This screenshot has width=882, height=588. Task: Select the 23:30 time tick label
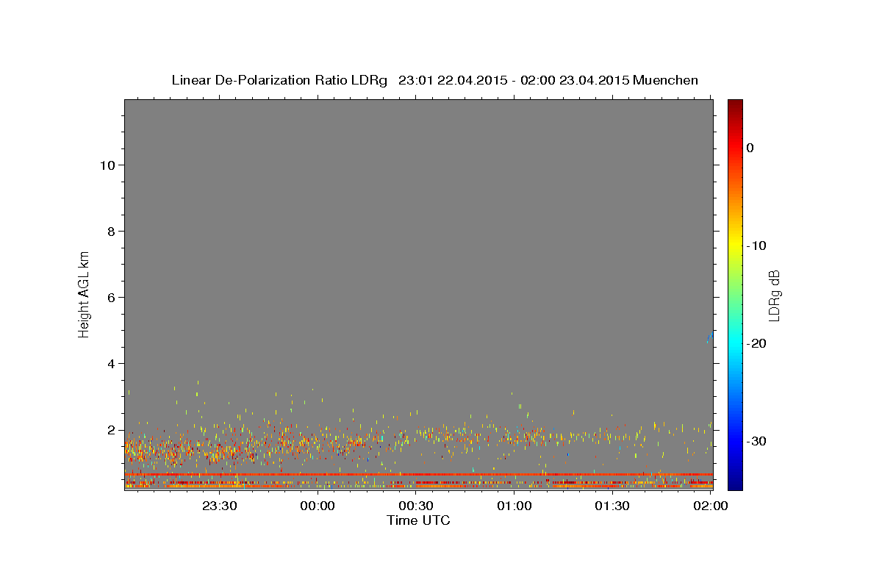220,506
